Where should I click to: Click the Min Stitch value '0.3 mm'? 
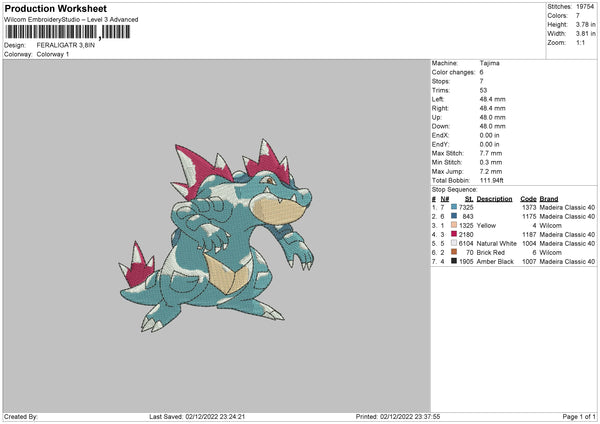click(x=491, y=162)
